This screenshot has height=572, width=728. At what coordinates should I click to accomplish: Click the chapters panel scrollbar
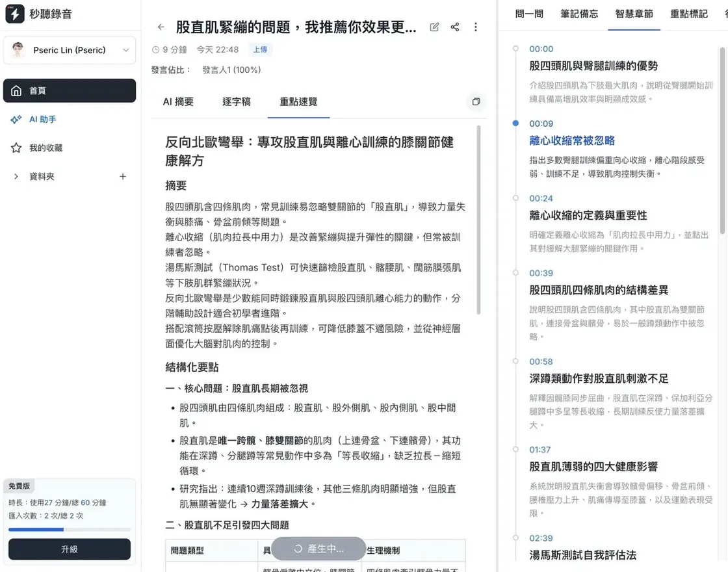722,139
